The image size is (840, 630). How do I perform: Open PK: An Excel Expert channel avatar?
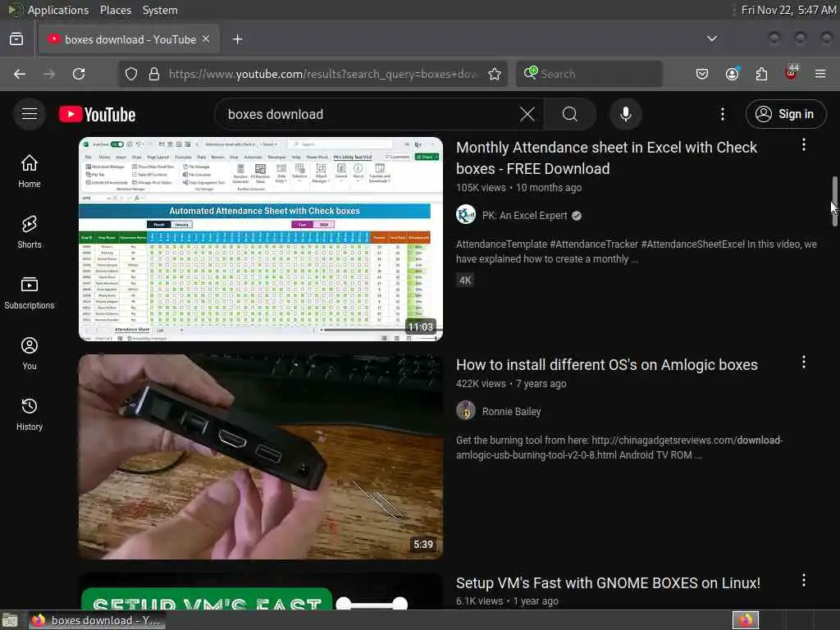[x=466, y=216]
